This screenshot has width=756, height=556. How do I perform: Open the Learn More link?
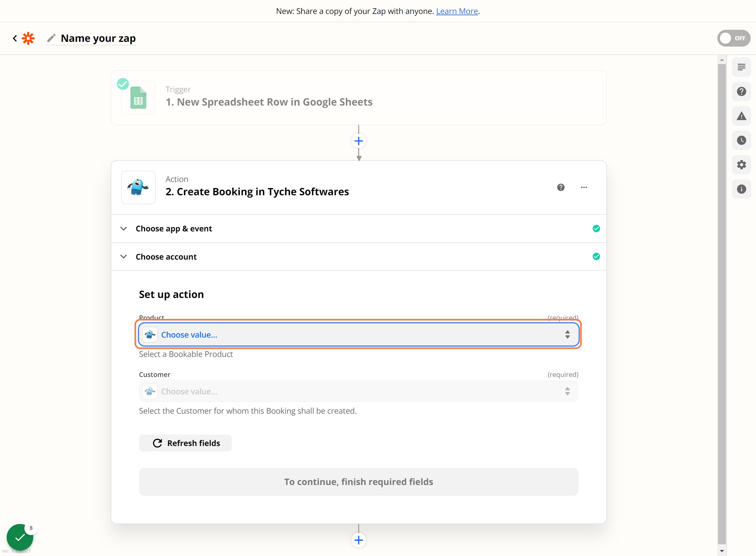point(457,11)
